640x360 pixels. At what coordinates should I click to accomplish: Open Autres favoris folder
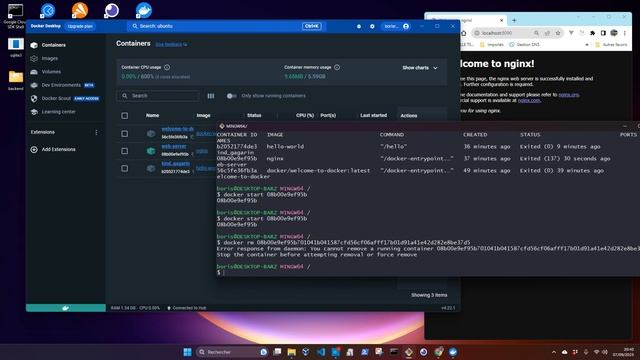point(611,45)
